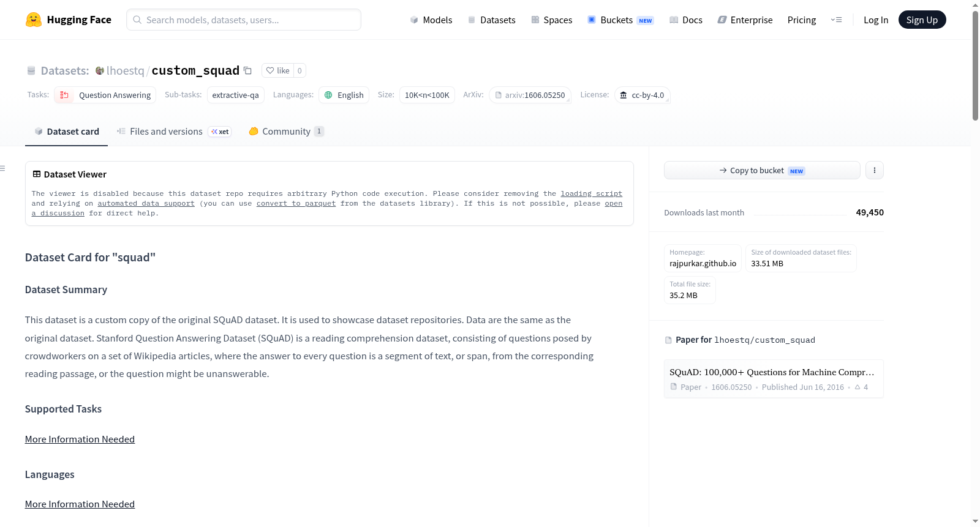Open the loading script link
This screenshot has height=527, width=980.
point(591,193)
